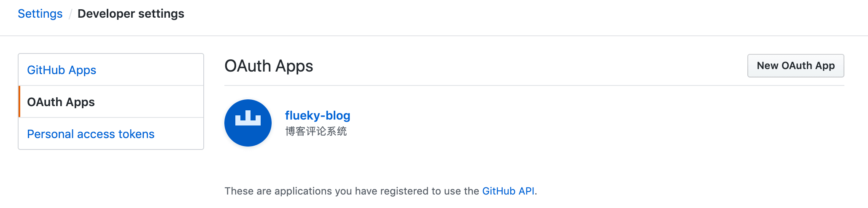Click the Developer settings breadcrumb title
Screen dimensions: 868x208
[131, 14]
